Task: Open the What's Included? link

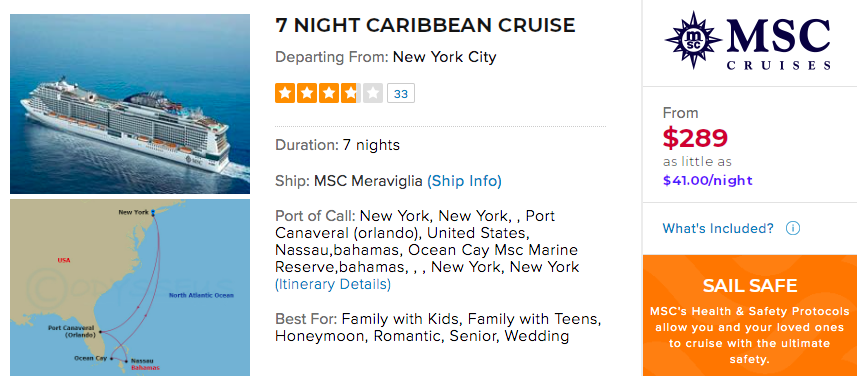Action: (718, 228)
